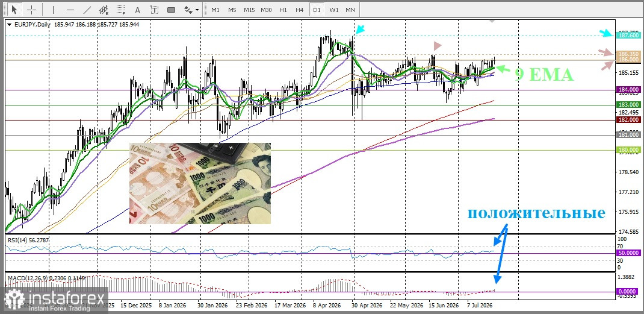644x314 pixels.
Task: Click the 15 Dec 2025 date label
Action: [136, 306]
